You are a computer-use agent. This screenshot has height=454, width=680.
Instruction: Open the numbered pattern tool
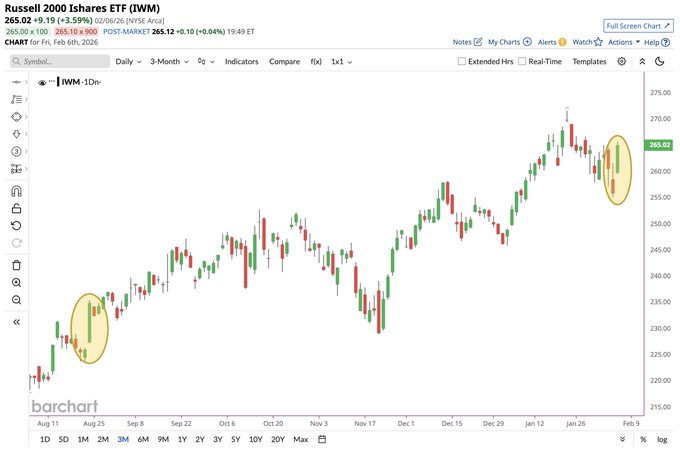click(x=16, y=151)
